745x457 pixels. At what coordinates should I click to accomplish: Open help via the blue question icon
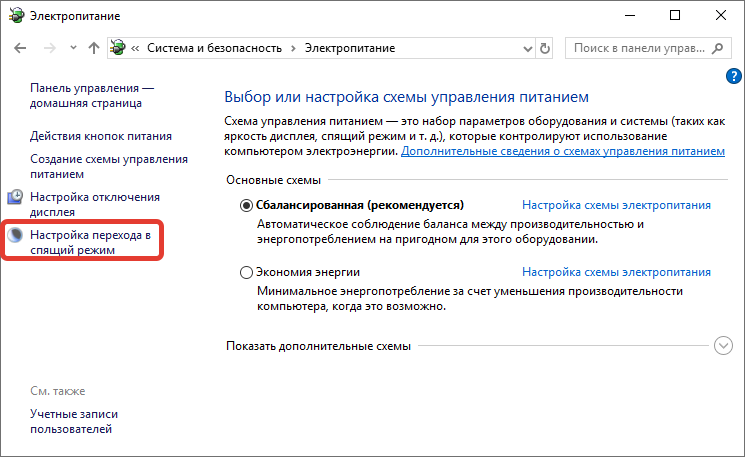[734, 76]
